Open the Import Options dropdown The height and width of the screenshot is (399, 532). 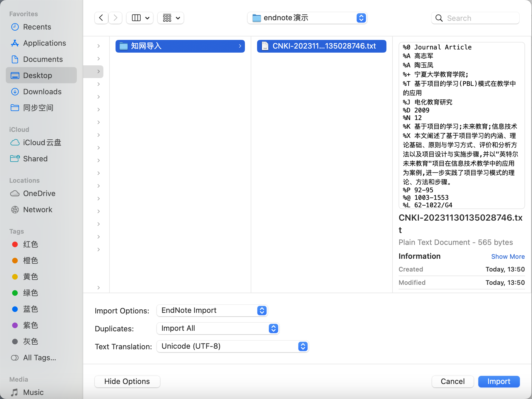212,310
